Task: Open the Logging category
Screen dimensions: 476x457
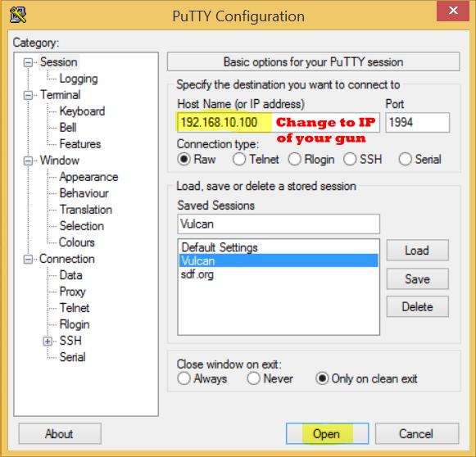Action: point(79,79)
